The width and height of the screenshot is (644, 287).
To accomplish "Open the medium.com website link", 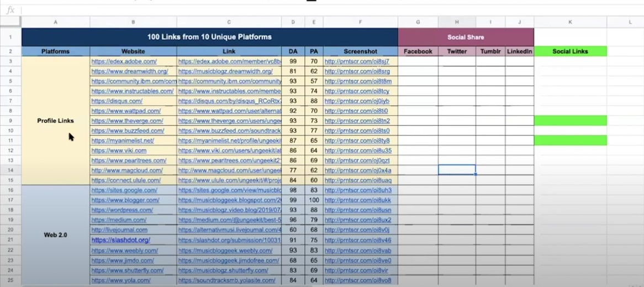I will (x=119, y=220).
